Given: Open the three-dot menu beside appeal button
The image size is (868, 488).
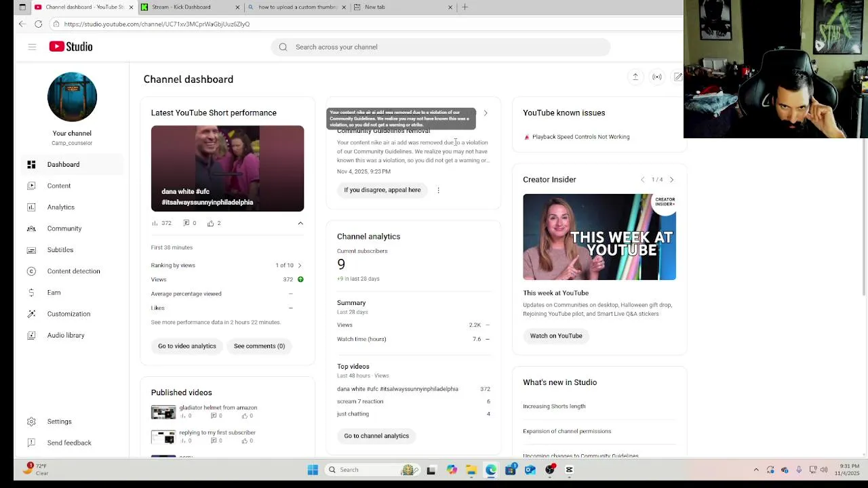Looking at the screenshot, I should [x=438, y=190].
